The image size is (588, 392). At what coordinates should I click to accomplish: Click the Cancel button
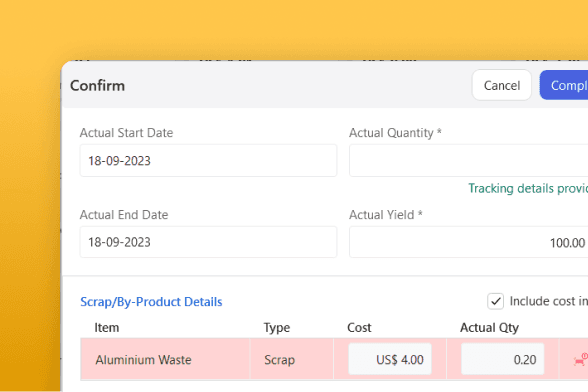502,85
